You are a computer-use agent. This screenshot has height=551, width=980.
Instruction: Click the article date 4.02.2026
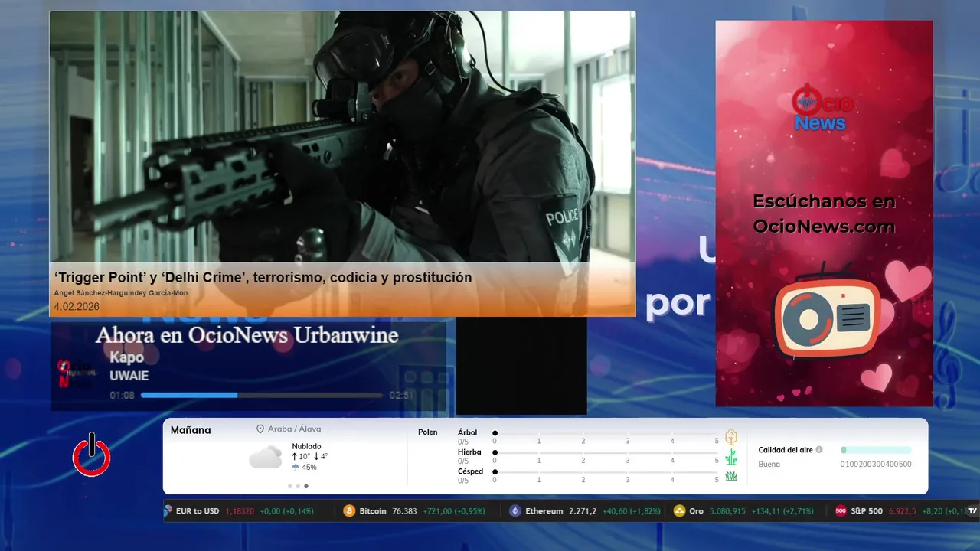[77, 307]
